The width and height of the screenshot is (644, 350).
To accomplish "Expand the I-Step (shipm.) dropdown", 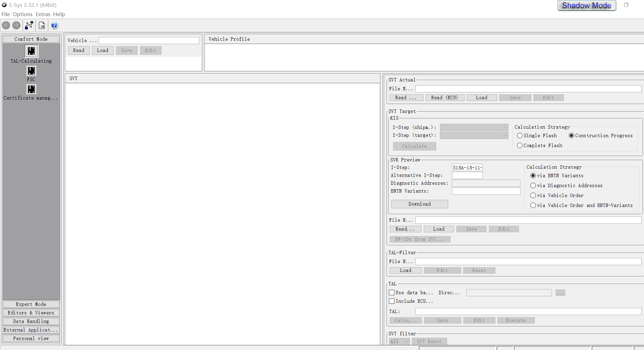I will point(474,127).
